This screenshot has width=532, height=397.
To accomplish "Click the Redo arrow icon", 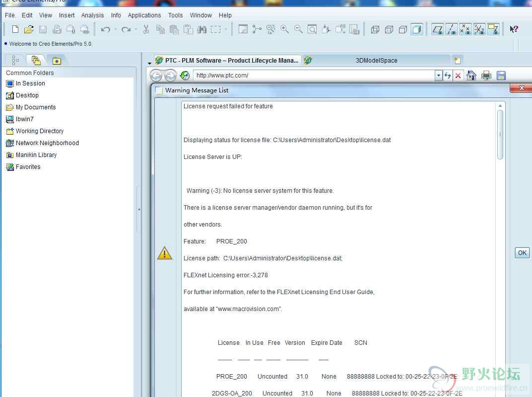I will pos(126,29).
